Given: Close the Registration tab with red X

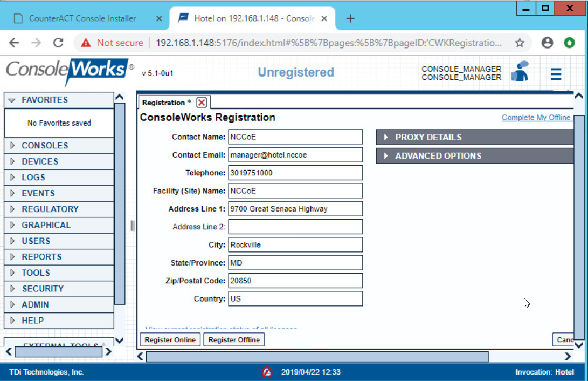Looking at the screenshot, I should (x=202, y=103).
